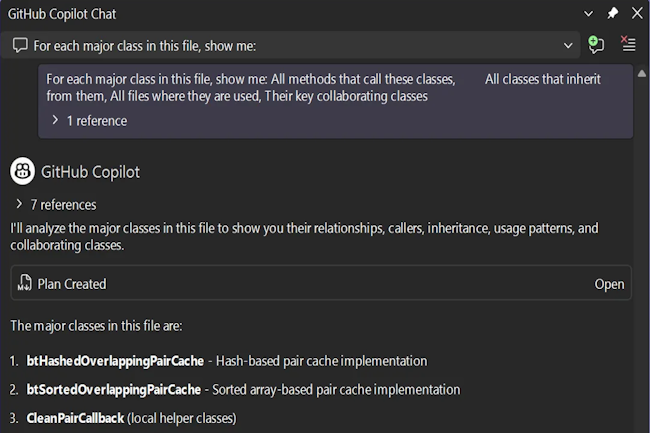This screenshot has height=433, width=650.
Task: Open the created plan
Action: (609, 284)
